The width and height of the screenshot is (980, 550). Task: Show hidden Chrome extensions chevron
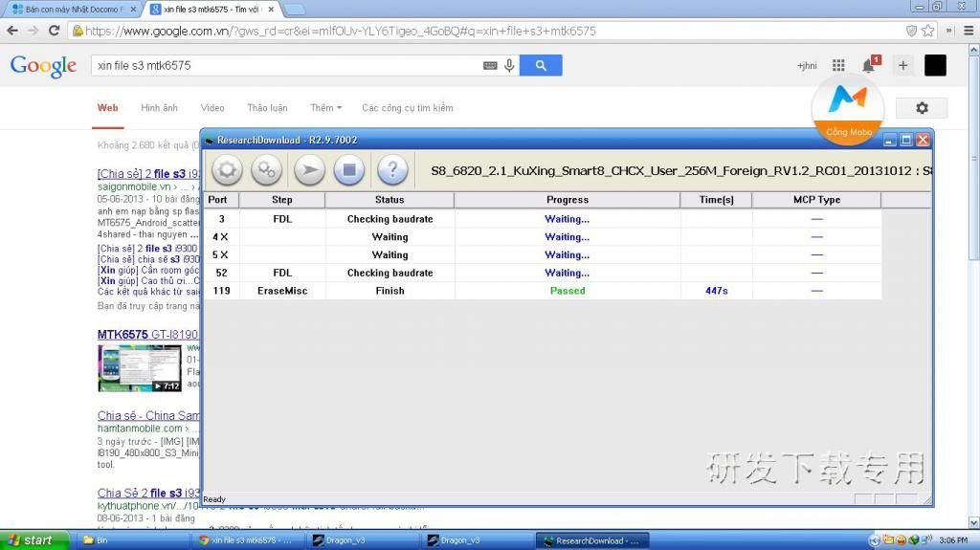pyautogui.click(x=948, y=31)
